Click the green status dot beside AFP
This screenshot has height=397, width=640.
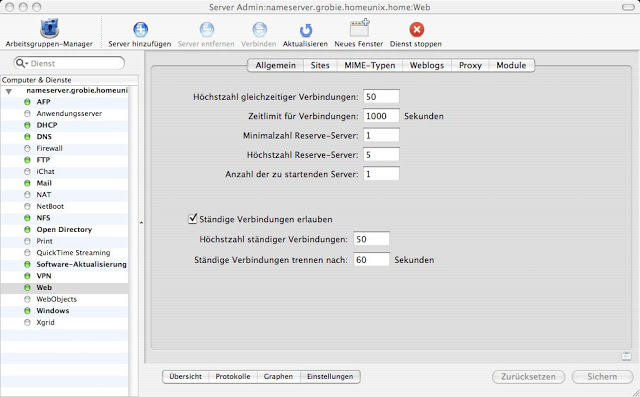pos(27,102)
